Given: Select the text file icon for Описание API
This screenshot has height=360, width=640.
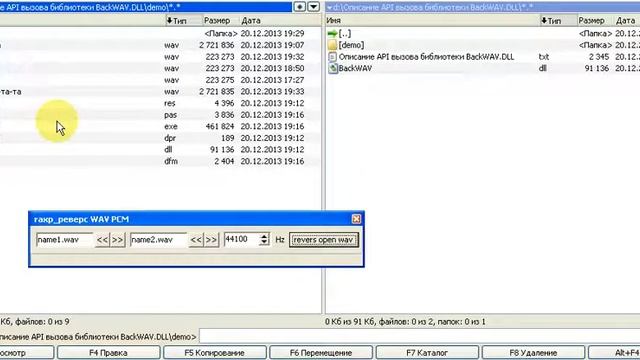Looking at the screenshot, I should click(333, 57).
